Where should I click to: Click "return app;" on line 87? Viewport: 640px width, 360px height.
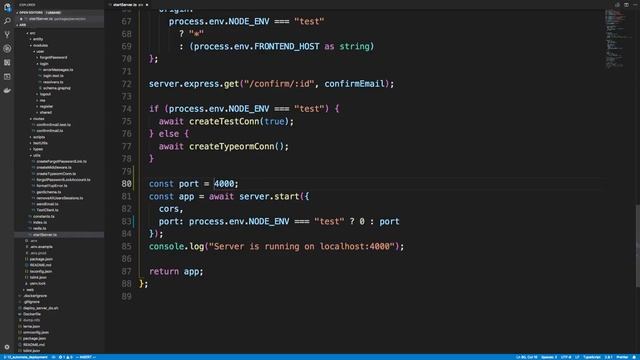click(176, 271)
